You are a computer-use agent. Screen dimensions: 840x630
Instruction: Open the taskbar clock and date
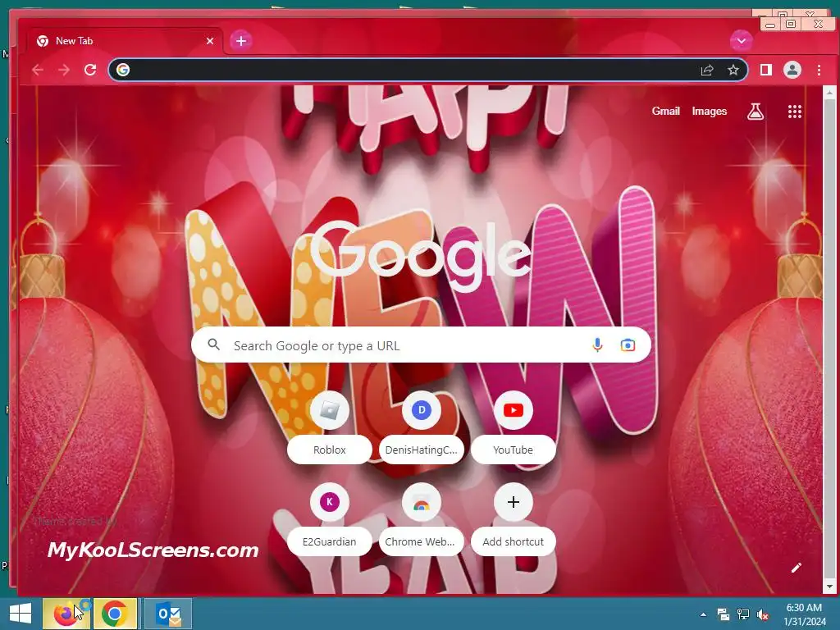805,614
